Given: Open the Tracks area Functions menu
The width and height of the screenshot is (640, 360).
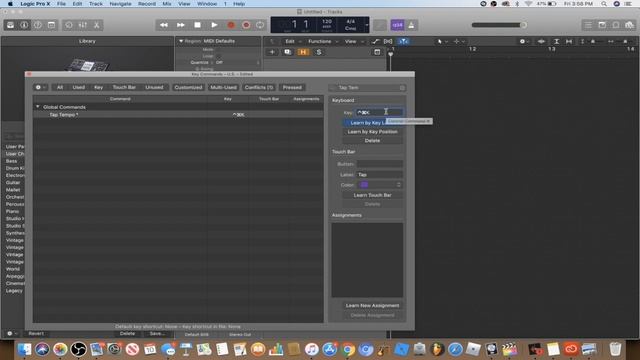Looking at the screenshot, I should coord(322,41).
